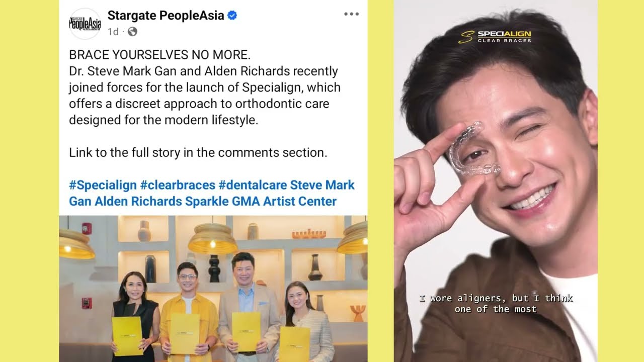644x362 pixels.
Task: Open the three-dot post options menu
Action: 351,14
